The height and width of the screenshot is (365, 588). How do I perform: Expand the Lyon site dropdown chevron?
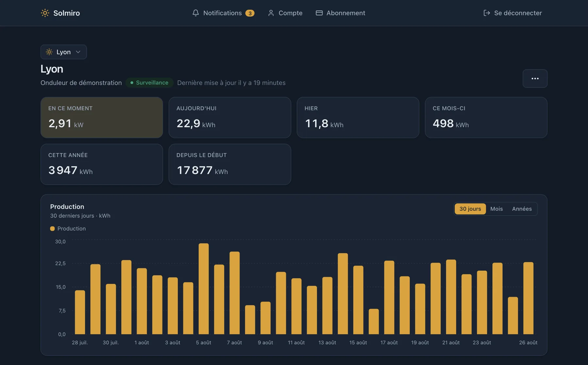(x=78, y=52)
